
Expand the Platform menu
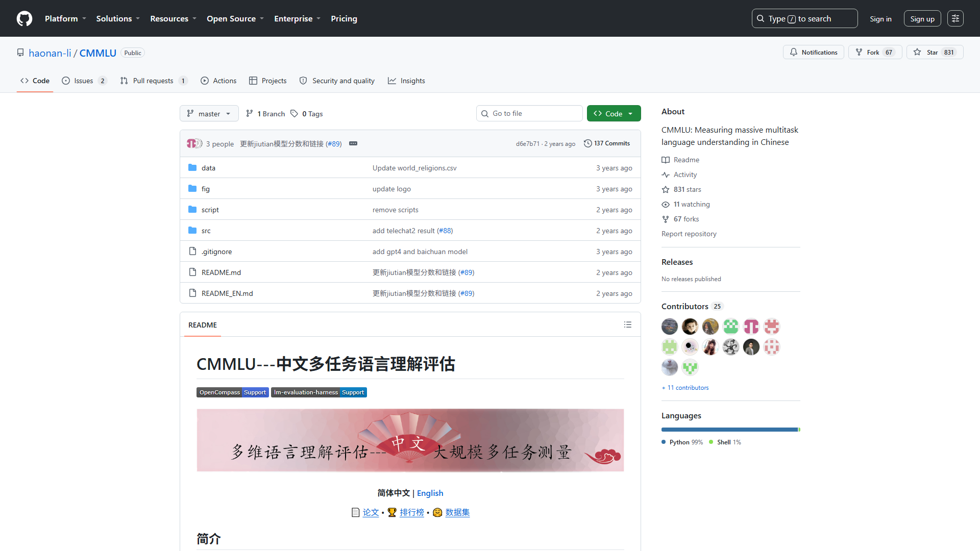pos(65,18)
